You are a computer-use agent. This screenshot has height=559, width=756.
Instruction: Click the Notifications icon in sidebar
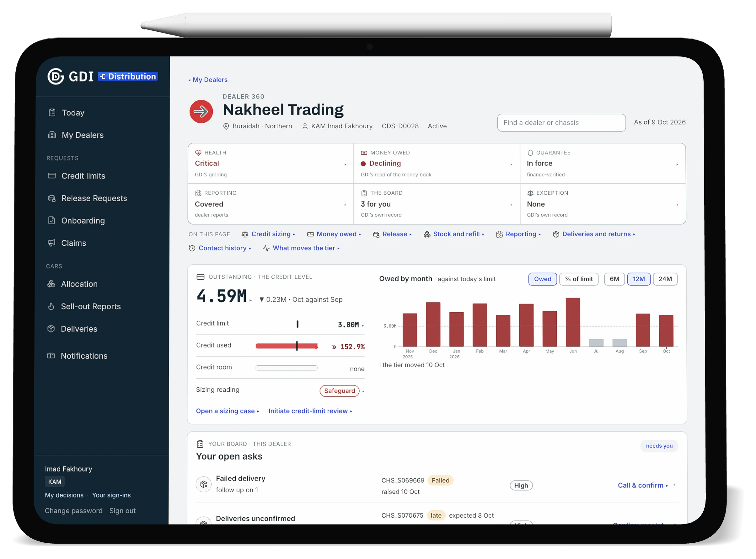51,356
